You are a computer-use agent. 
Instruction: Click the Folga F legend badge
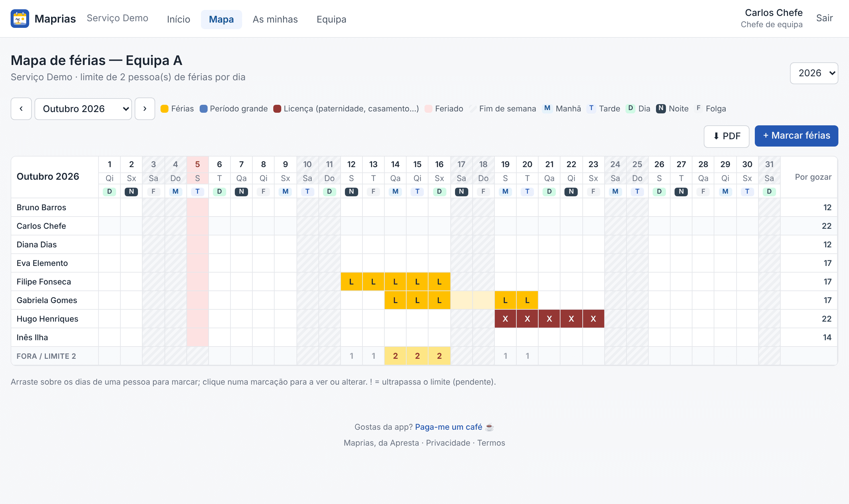698,108
